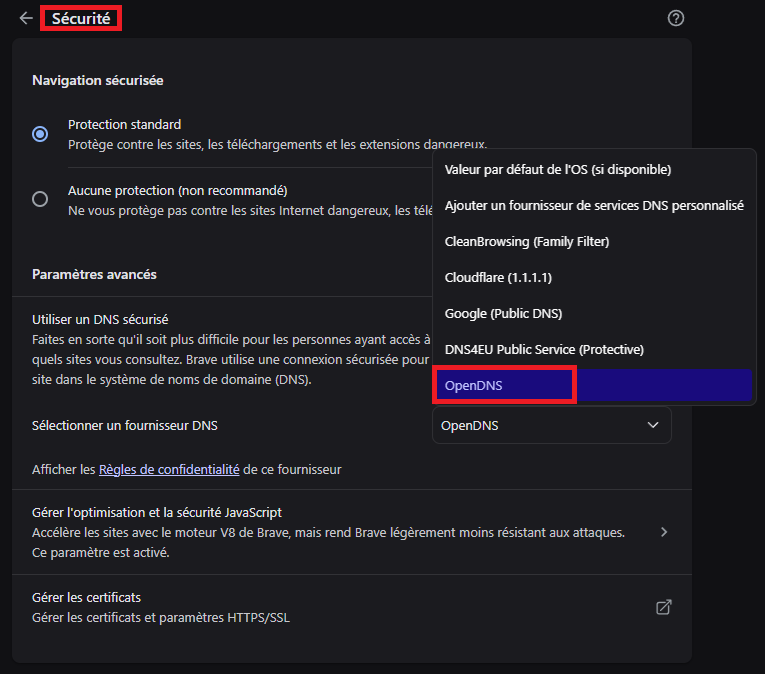
Task: Click the Sécurité page heading
Action: [x=81, y=18]
